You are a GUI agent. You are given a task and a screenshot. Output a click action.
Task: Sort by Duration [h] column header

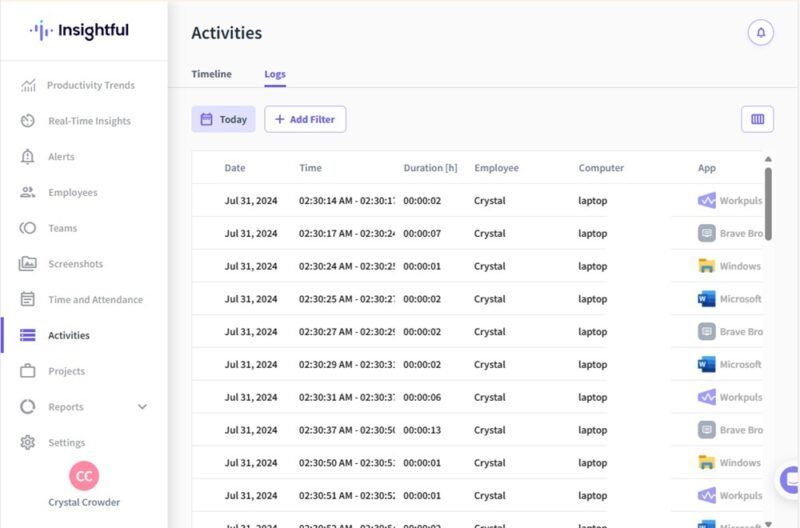[430, 168]
